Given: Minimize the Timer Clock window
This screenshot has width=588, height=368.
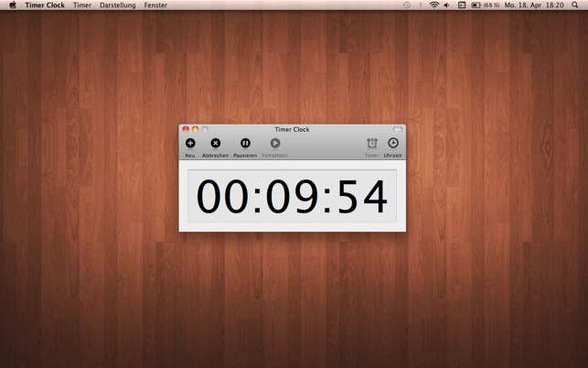Looking at the screenshot, I should tap(196, 129).
